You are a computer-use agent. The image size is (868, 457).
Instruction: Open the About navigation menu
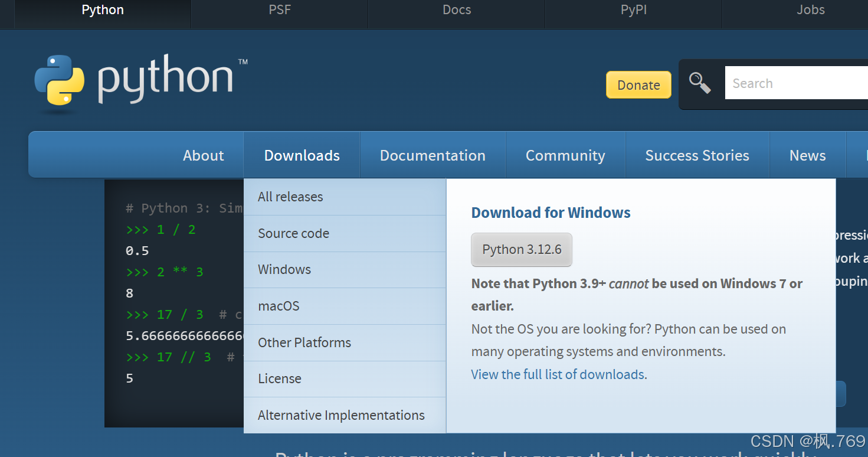click(203, 155)
